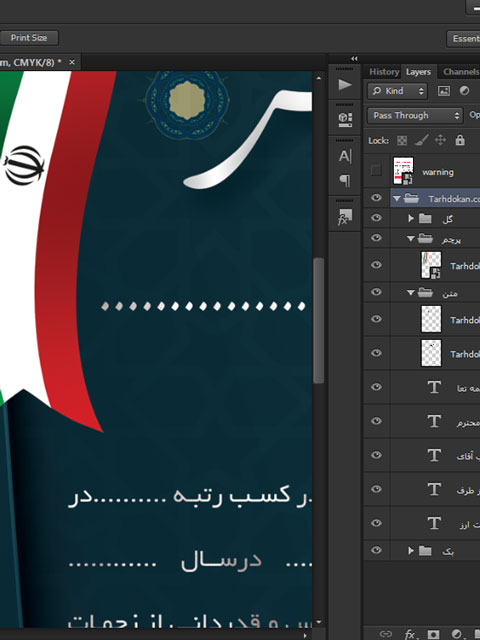Expand the بک group triangle
Viewport: 480px width, 640px height.
[411, 551]
